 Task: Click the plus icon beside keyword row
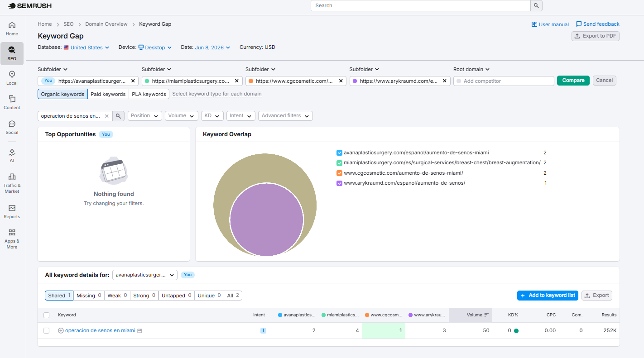pyautogui.click(x=61, y=330)
